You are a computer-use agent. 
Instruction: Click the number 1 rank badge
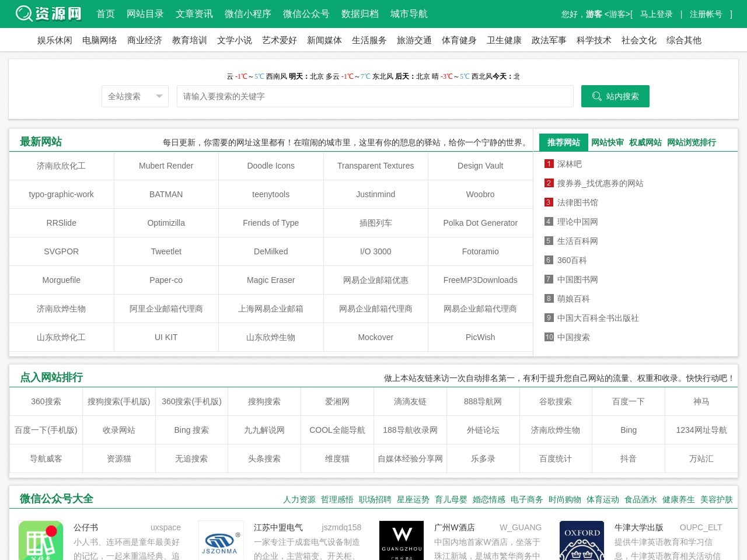549,164
